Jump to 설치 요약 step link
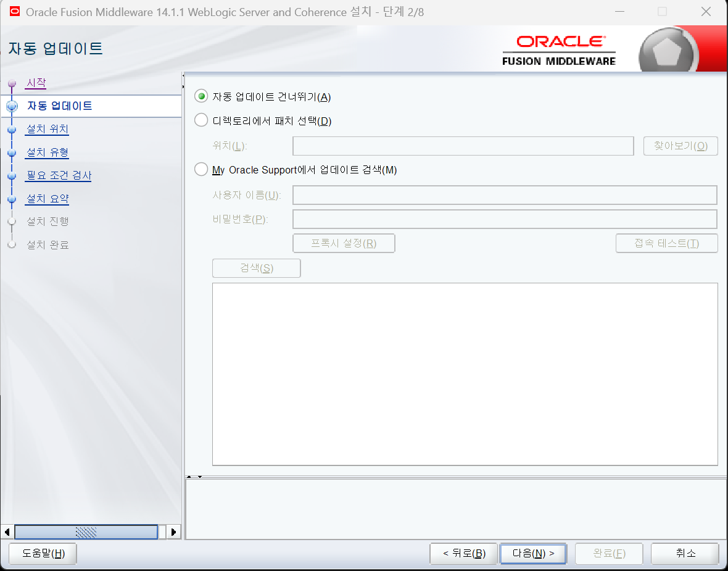Screen dimensions: 728x571 [48, 199]
